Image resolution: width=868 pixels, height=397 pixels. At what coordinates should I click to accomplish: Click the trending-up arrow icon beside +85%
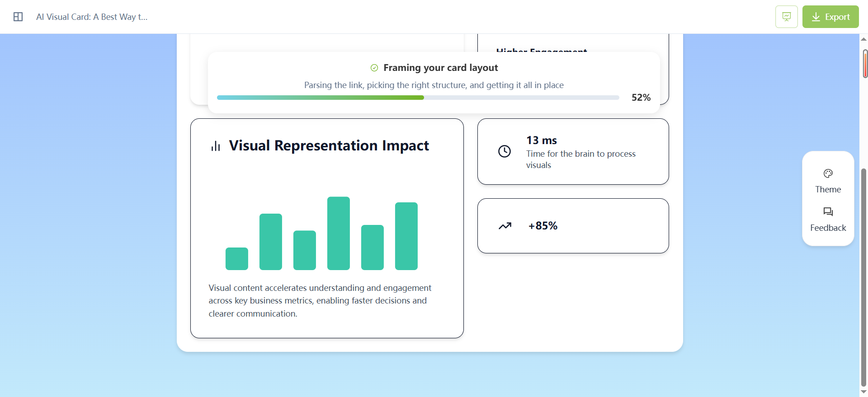505,226
